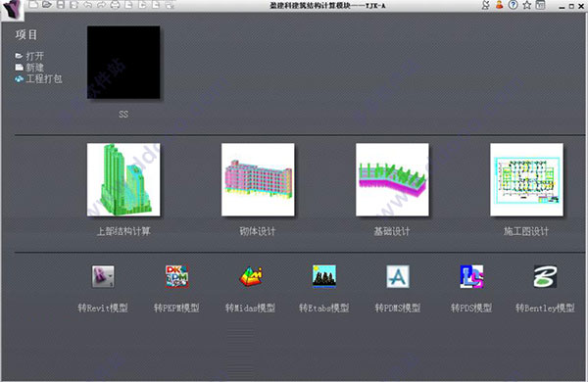Click the PDMS model conversion icon

point(398,276)
